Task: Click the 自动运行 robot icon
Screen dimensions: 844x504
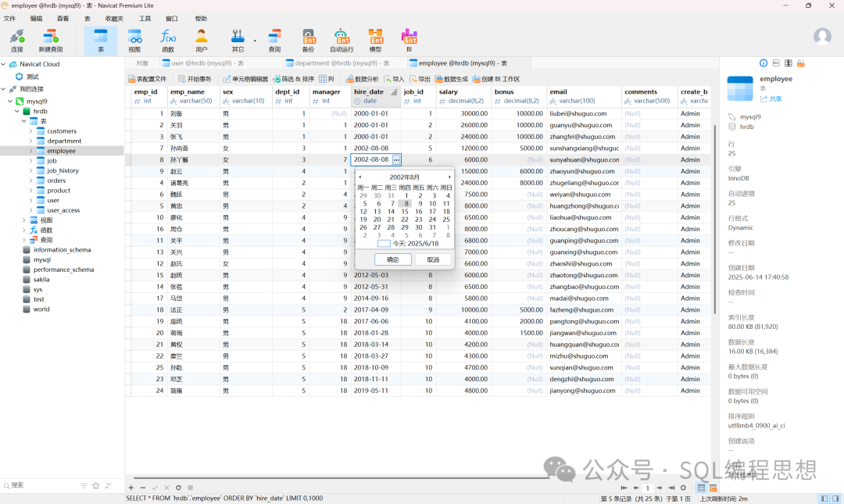Action: point(341,41)
